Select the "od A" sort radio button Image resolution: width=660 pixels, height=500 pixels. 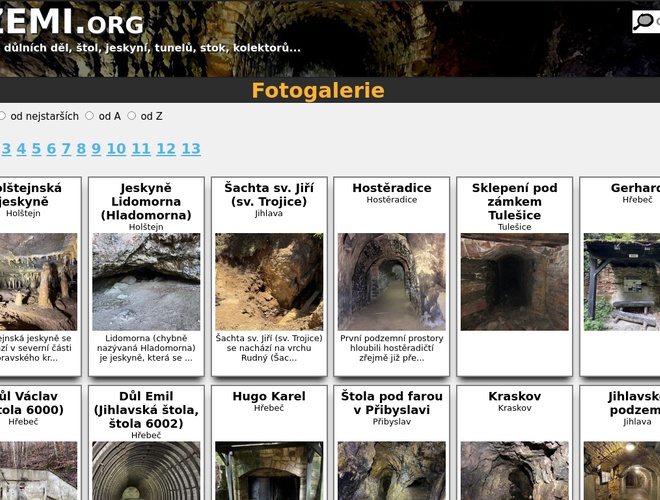point(89,116)
